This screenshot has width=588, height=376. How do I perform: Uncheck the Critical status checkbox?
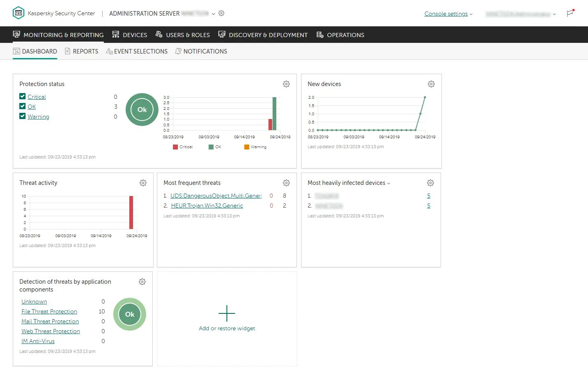[x=22, y=96]
